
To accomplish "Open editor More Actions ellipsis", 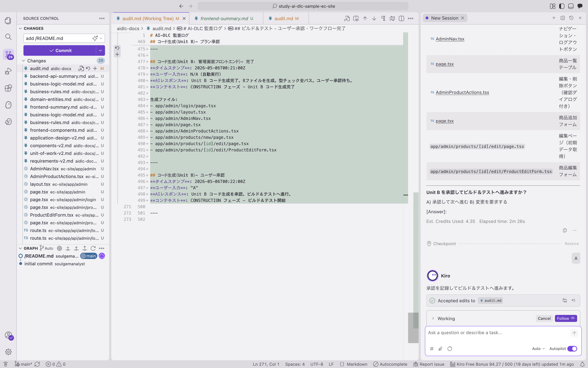I will 411,19.
